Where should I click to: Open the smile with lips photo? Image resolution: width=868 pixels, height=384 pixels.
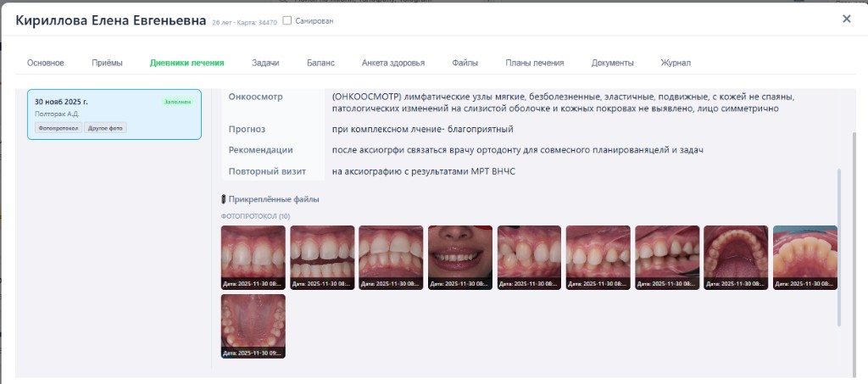pos(460,258)
